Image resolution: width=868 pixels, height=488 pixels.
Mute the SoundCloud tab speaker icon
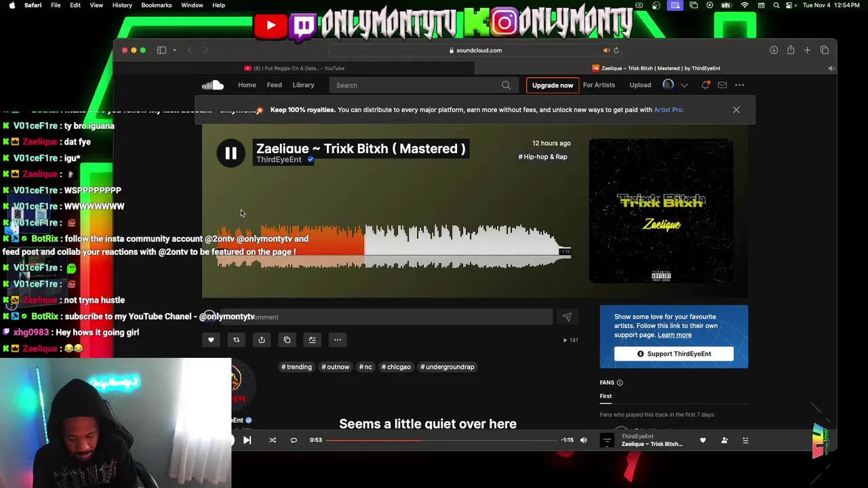831,68
